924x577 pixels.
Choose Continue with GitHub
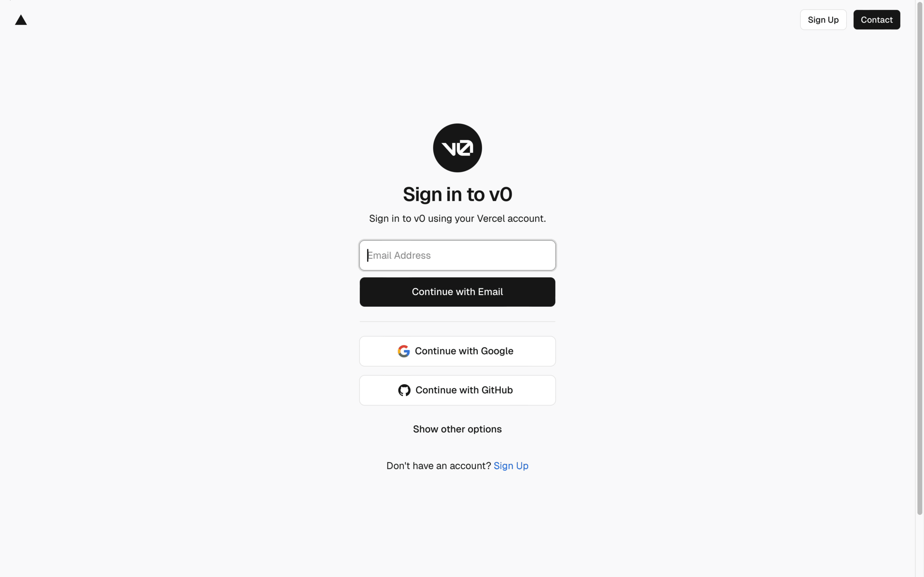pyautogui.click(x=457, y=390)
